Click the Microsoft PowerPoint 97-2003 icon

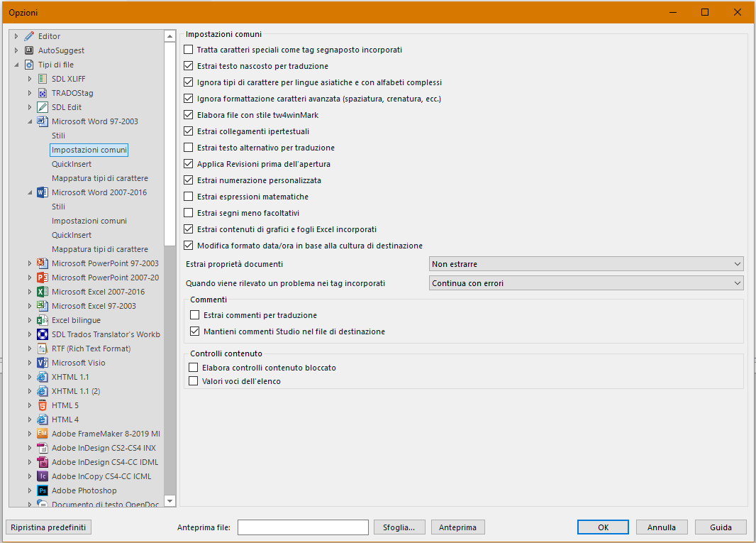43,263
